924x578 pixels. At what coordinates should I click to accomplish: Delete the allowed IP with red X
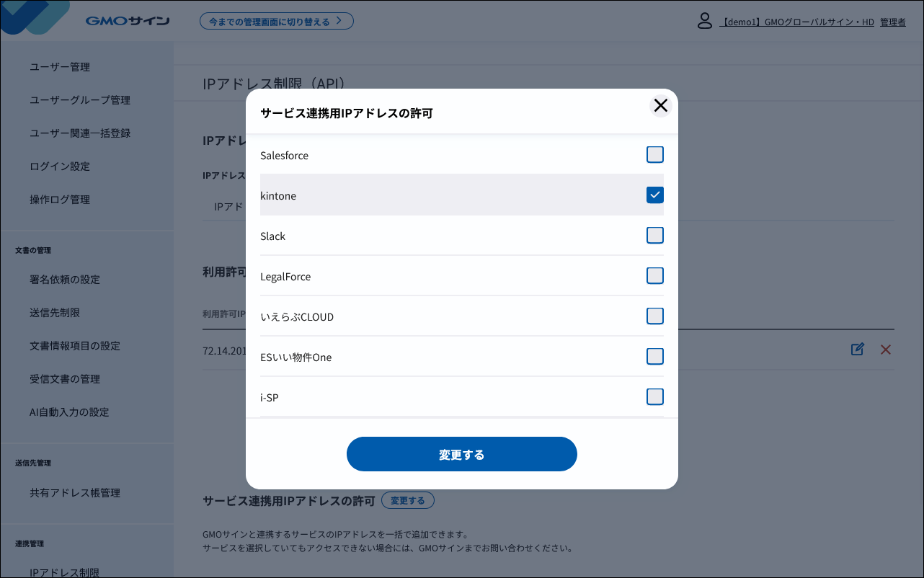(x=886, y=350)
